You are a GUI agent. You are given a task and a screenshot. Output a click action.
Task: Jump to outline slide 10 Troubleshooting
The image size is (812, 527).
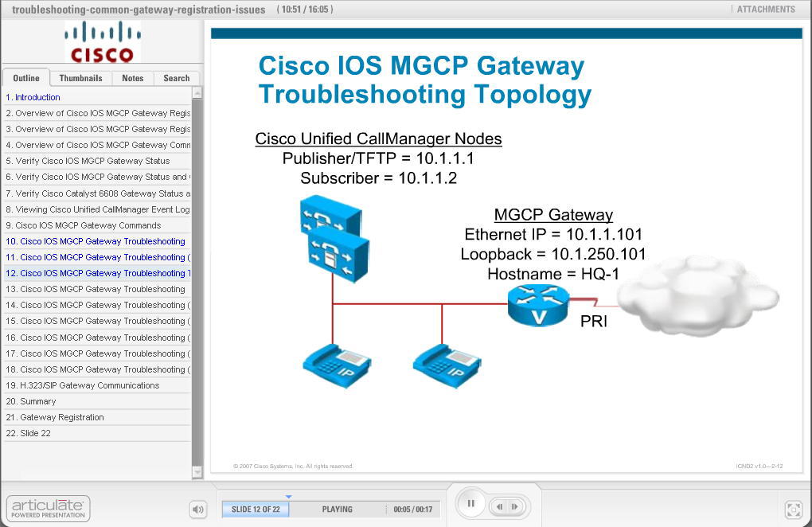point(97,241)
